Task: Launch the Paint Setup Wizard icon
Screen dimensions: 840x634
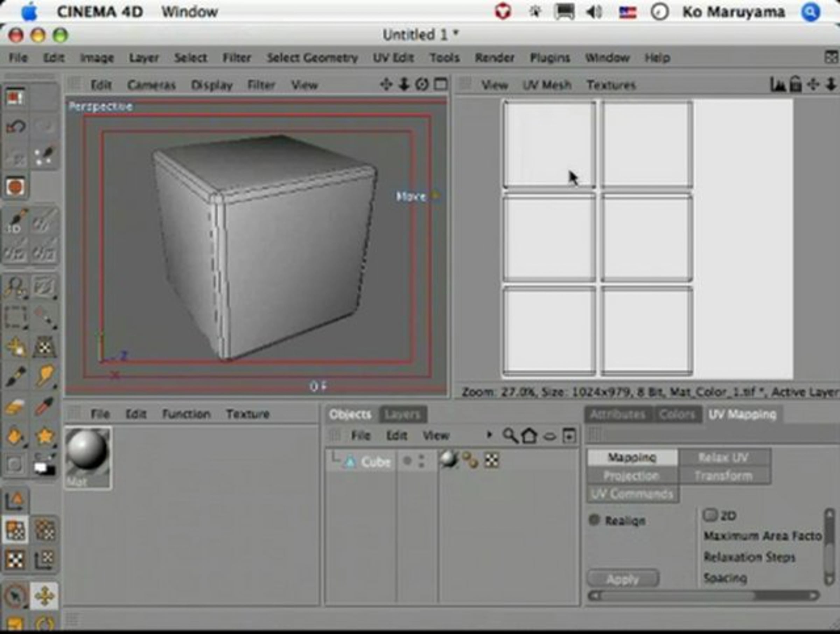Action: [15, 97]
